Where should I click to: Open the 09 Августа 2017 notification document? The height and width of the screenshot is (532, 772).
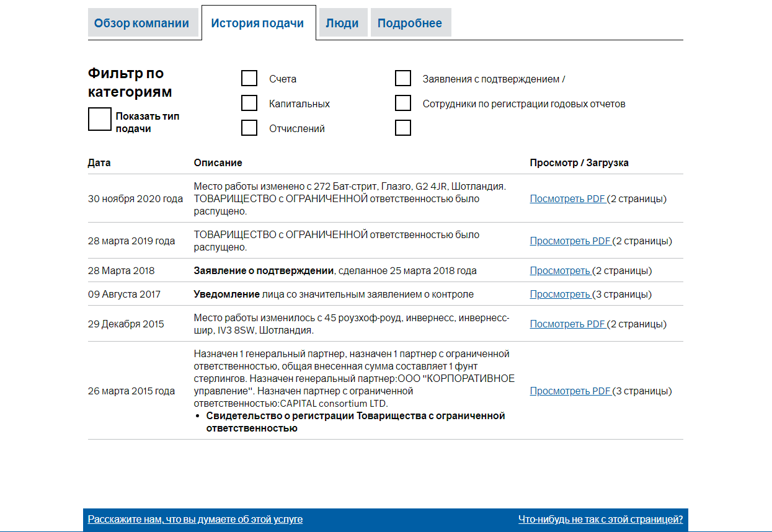tap(560, 295)
